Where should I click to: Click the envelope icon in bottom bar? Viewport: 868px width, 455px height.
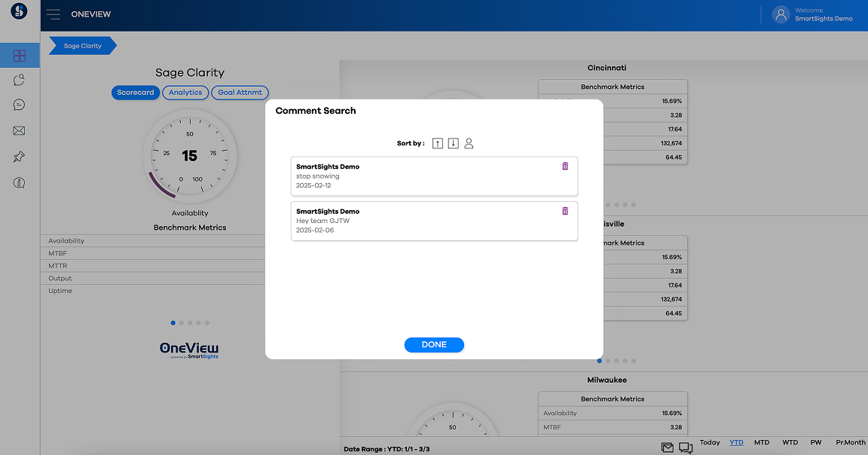[x=668, y=447]
